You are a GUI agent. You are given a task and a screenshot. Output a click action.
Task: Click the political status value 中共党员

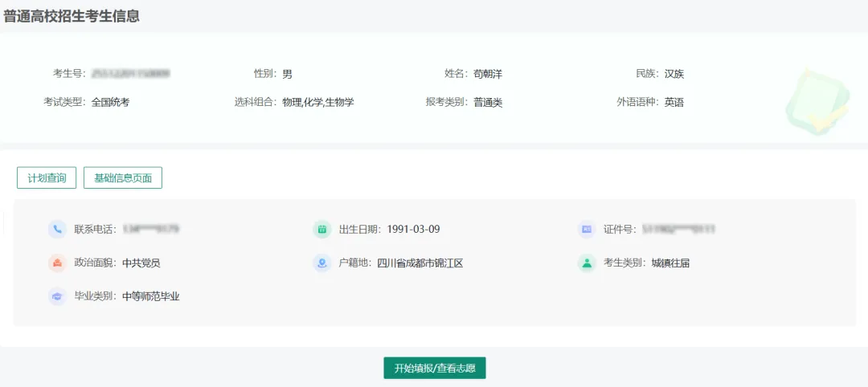click(x=141, y=263)
